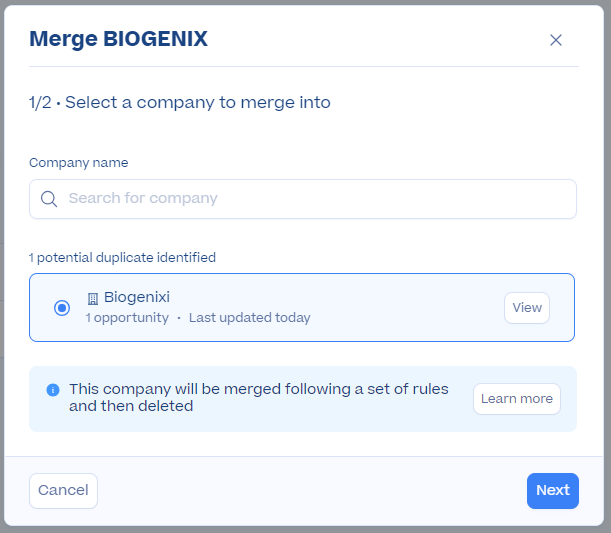
Task: Click the potential duplicate identified label
Action: [122, 258]
